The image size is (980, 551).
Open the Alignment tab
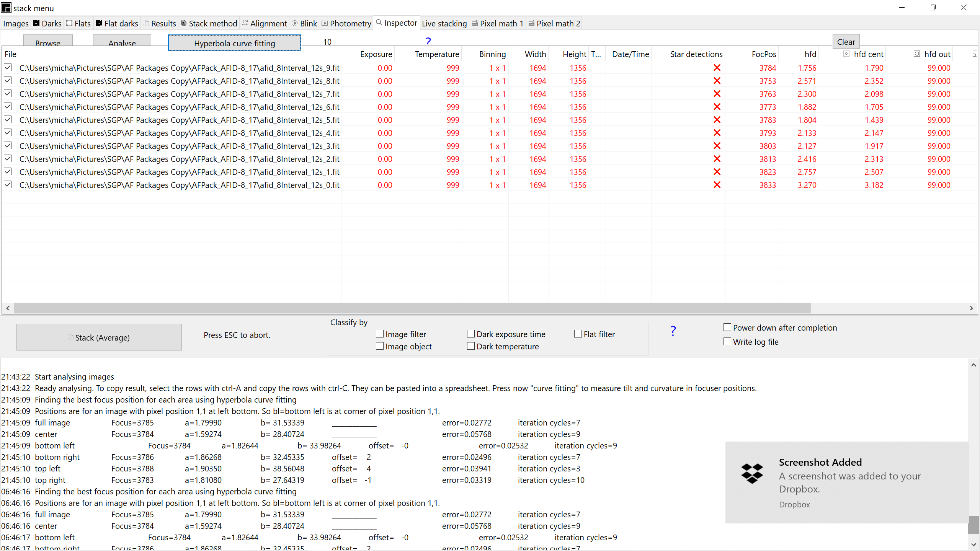(265, 23)
